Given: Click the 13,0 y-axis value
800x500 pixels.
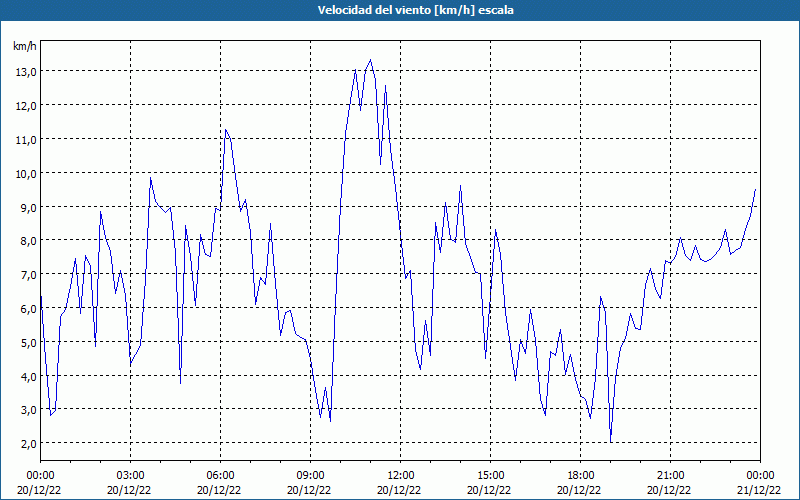Looking at the screenshot, I should [x=26, y=71].
